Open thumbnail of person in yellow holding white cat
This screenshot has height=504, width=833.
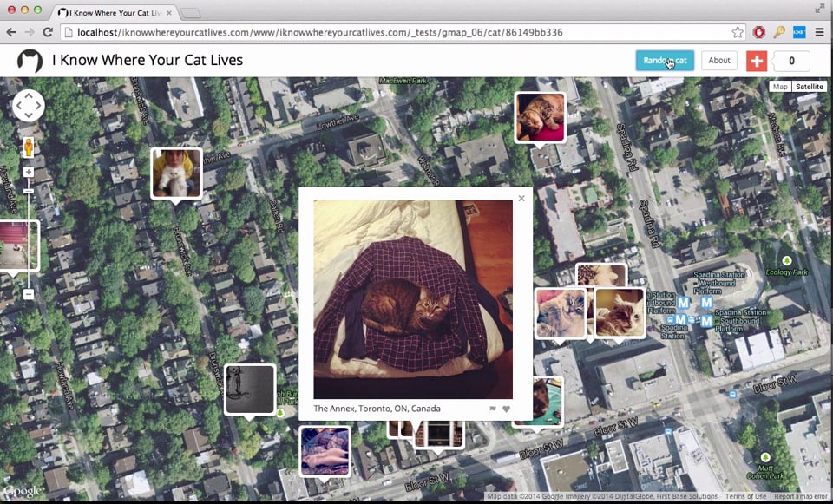(x=176, y=173)
